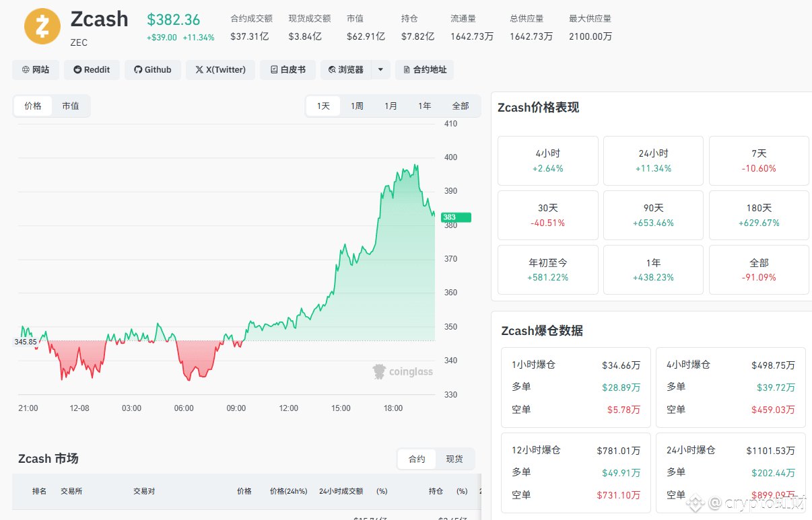Select the 1年 time range
Viewport: 812px width, 520px height.
[x=425, y=106]
